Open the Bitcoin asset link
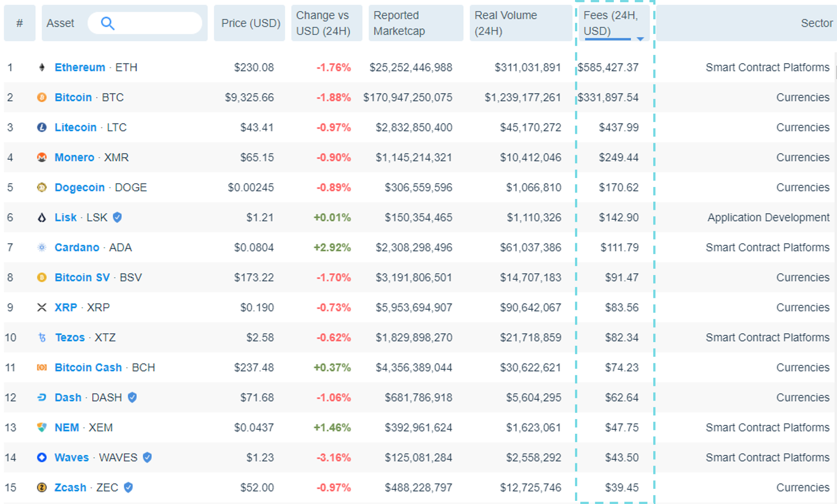 click(x=73, y=97)
